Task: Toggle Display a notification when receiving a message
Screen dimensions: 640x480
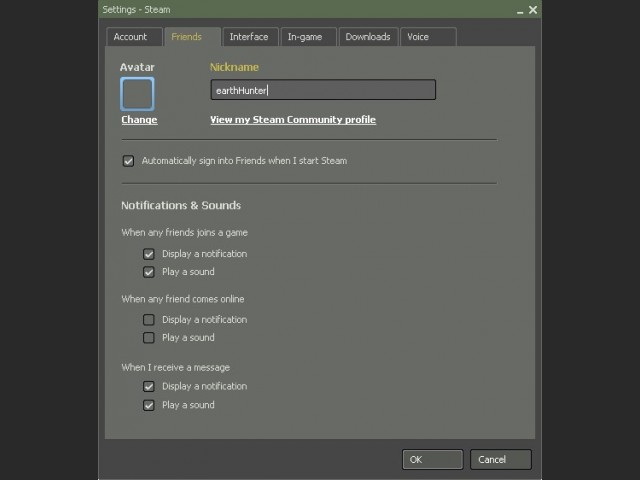Action: point(149,386)
